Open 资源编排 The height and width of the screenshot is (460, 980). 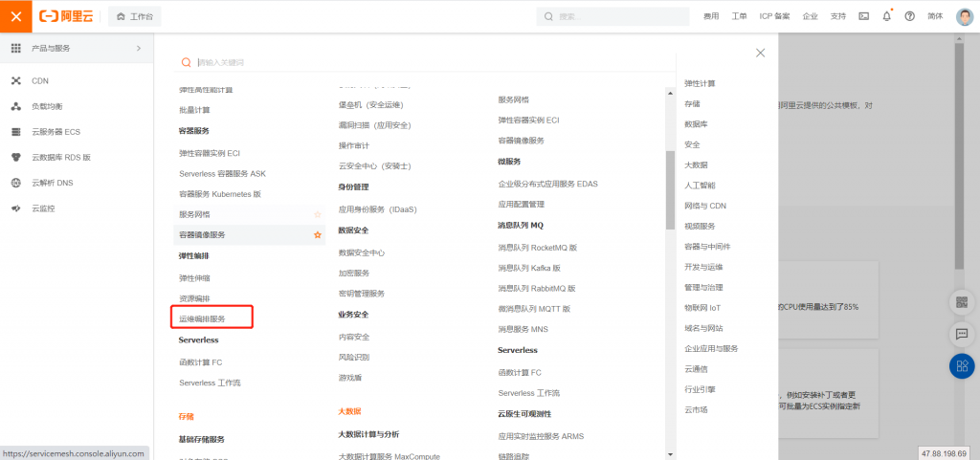[194, 299]
